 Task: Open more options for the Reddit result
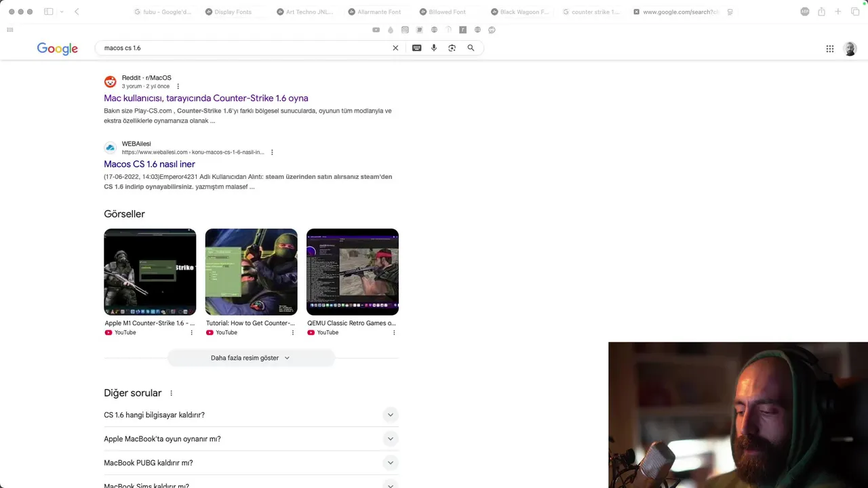coord(178,87)
